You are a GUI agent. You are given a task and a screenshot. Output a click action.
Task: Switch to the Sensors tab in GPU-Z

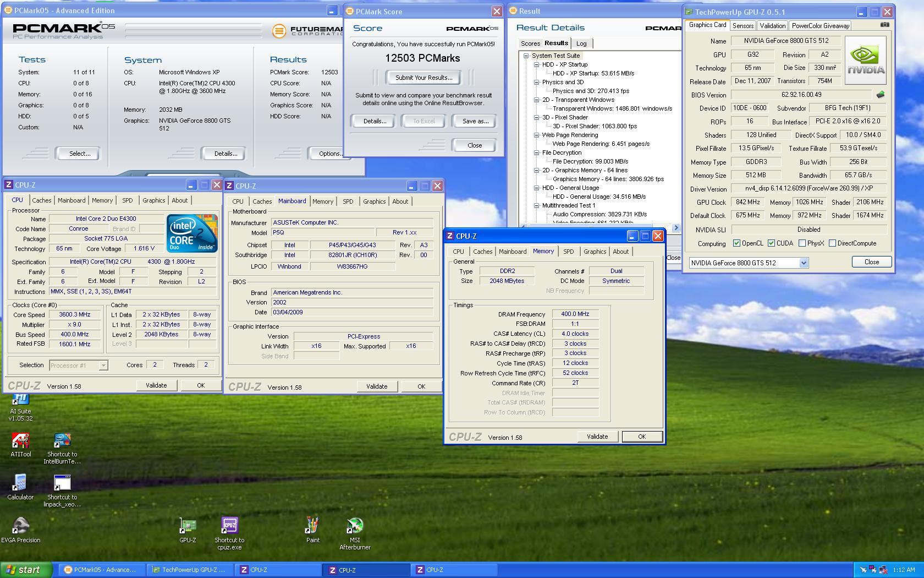743,26
